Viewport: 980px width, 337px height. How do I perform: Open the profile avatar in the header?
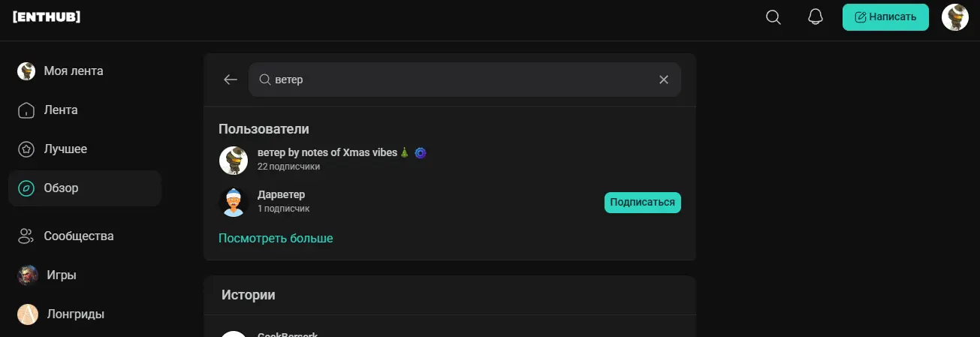955,17
